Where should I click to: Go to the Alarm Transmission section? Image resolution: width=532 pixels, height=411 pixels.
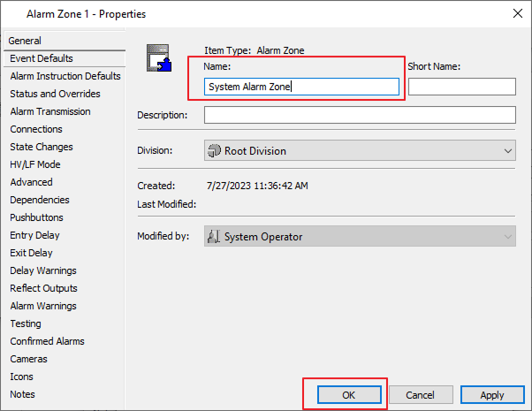[x=50, y=111]
